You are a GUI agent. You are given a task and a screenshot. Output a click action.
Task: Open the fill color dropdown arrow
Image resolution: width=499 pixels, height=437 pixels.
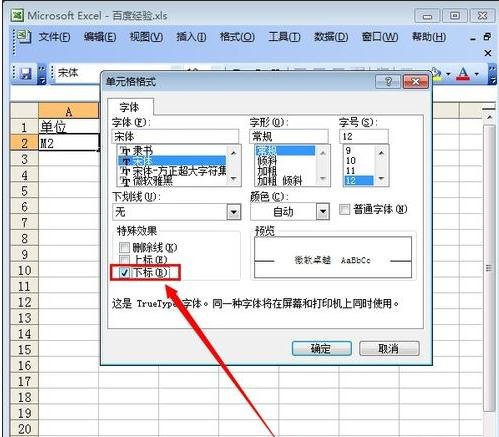click(449, 74)
